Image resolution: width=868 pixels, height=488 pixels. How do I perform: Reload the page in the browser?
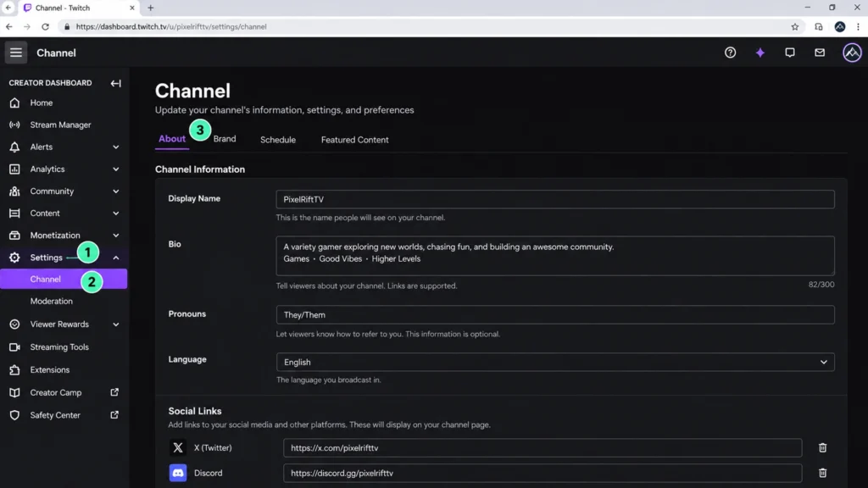(46, 26)
